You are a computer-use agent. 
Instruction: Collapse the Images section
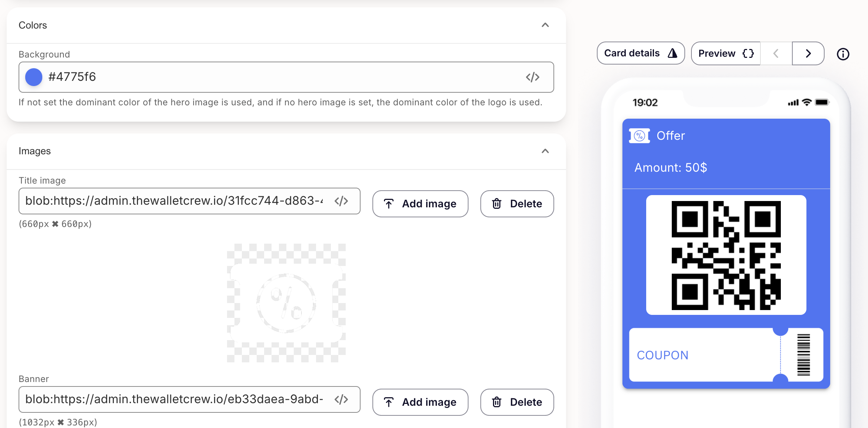click(545, 151)
